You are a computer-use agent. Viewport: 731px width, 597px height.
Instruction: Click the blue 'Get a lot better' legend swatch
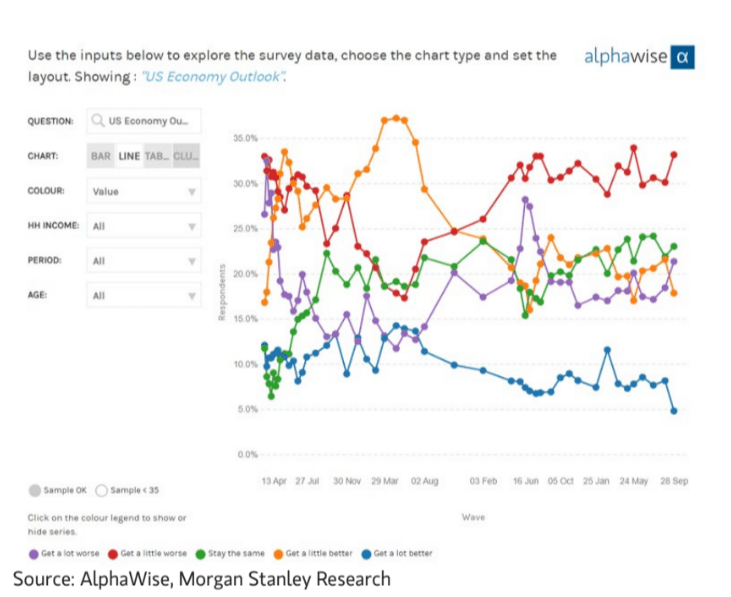point(366,552)
